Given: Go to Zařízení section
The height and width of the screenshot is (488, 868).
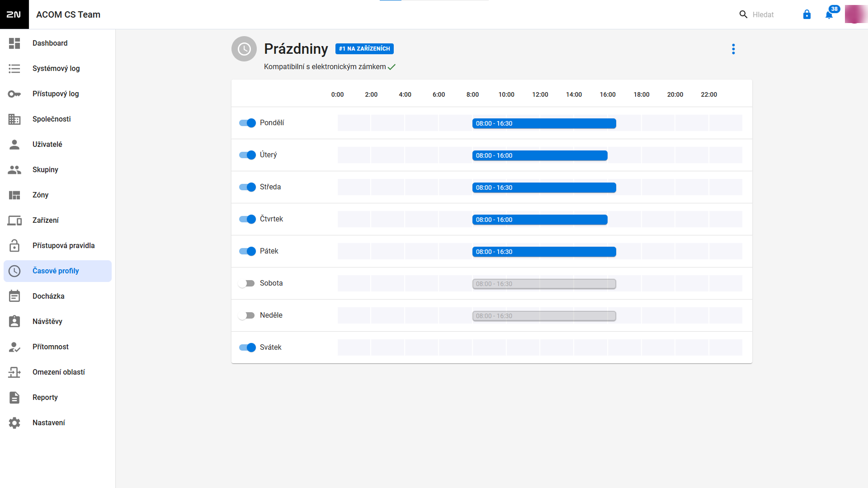Looking at the screenshot, I should [x=57, y=221].
